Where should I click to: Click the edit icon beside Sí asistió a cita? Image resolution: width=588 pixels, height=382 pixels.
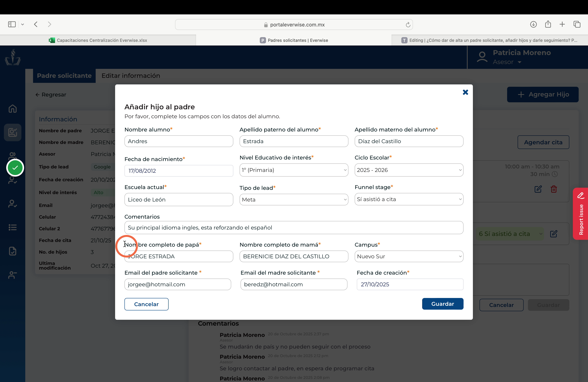(553, 234)
